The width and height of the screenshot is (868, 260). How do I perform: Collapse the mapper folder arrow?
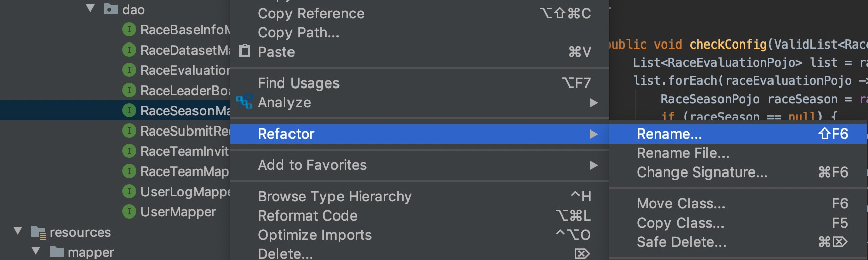[36, 251]
